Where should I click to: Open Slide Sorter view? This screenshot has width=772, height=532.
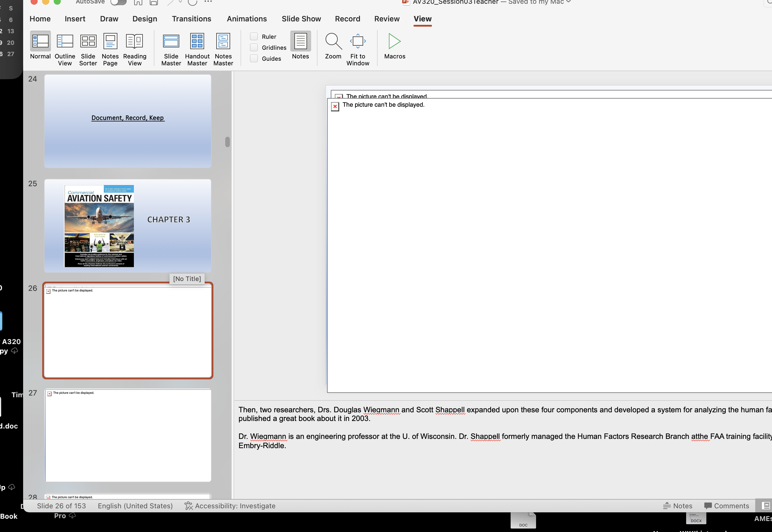[x=88, y=48]
